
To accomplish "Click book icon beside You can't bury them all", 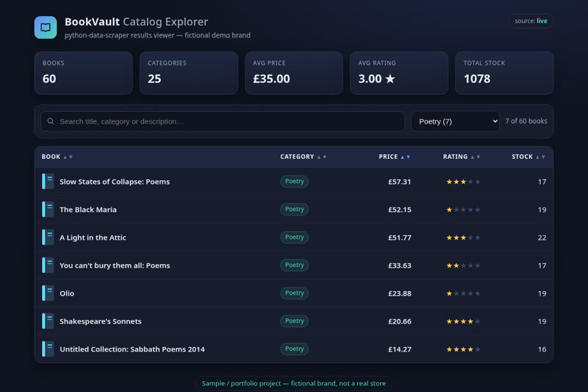I will click(x=48, y=266).
